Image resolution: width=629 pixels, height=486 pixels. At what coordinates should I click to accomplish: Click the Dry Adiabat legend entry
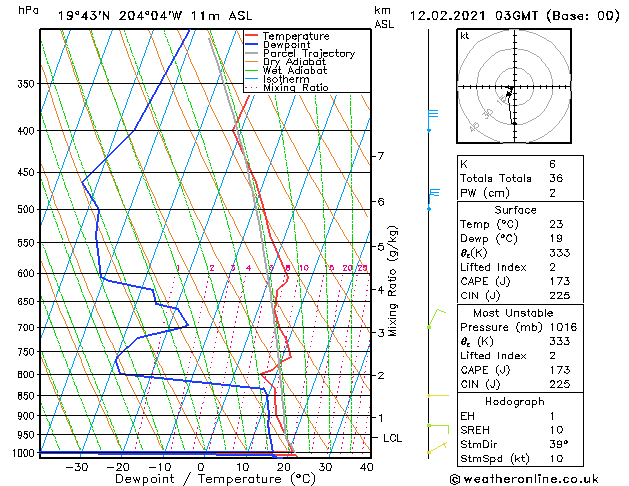coord(293,62)
